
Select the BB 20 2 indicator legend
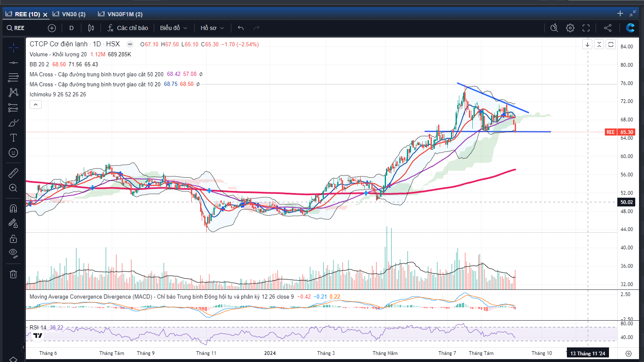click(x=39, y=64)
